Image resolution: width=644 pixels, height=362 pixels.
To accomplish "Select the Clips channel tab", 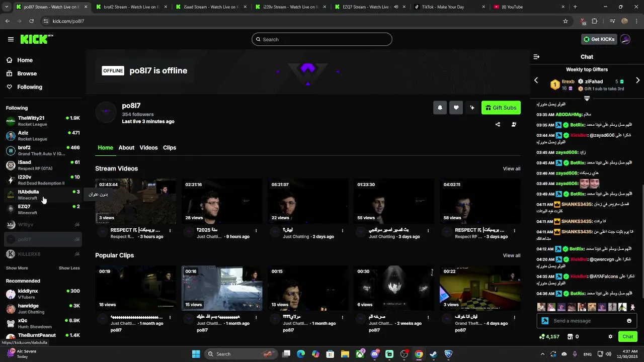I will tap(170, 147).
